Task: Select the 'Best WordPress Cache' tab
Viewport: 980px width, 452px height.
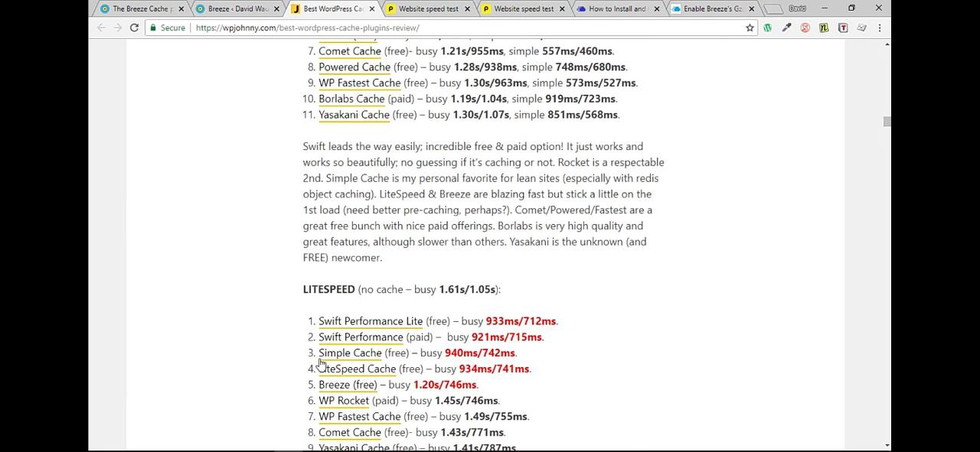Action: pyautogui.click(x=333, y=8)
